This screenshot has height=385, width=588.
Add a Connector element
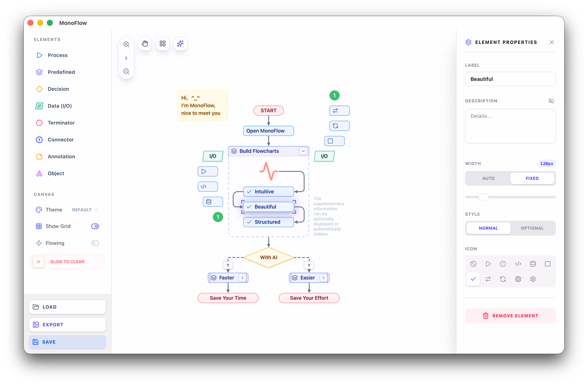tap(67, 140)
